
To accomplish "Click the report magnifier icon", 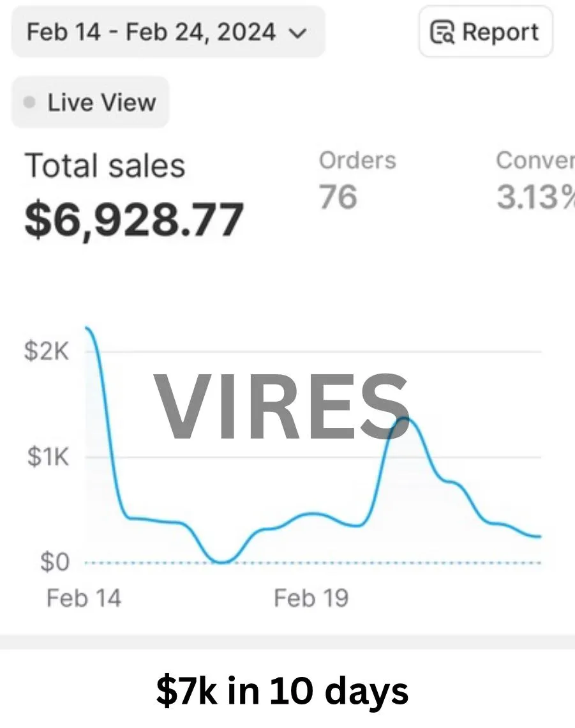I will tap(442, 33).
